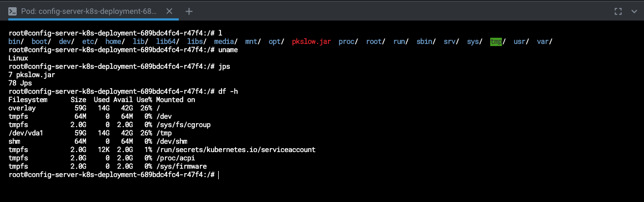Click the var/ directory at listing end
This screenshot has width=644, height=202.
coord(545,42)
